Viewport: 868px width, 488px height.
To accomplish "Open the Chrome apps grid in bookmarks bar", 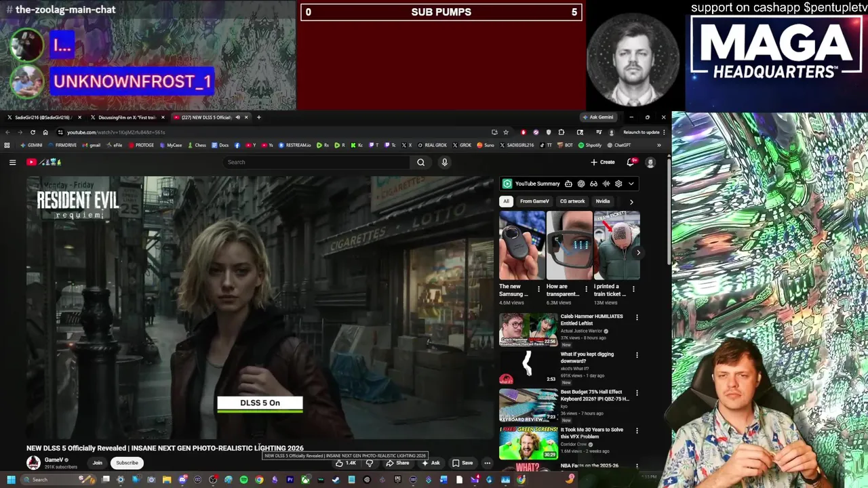I will (7, 145).
